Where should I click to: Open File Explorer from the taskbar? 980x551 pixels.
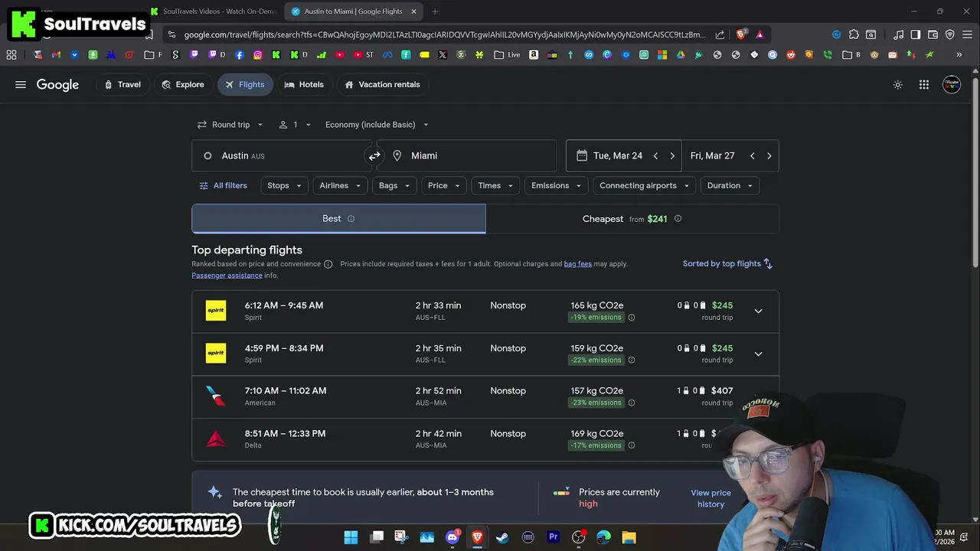(629, 537)
